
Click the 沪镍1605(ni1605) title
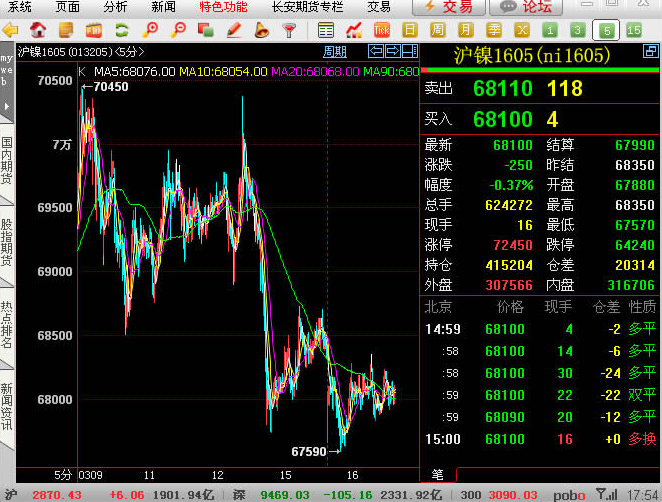pyautogui.click(x=532, y=55)
